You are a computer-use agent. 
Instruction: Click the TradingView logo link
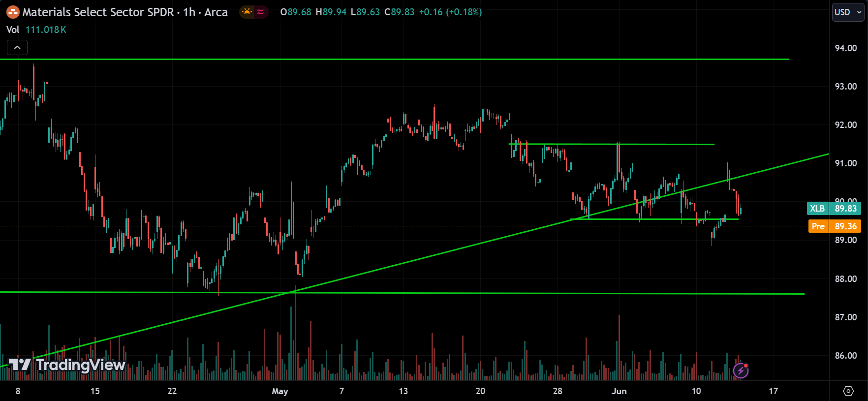pyautogui.click(x=67, y=365)
